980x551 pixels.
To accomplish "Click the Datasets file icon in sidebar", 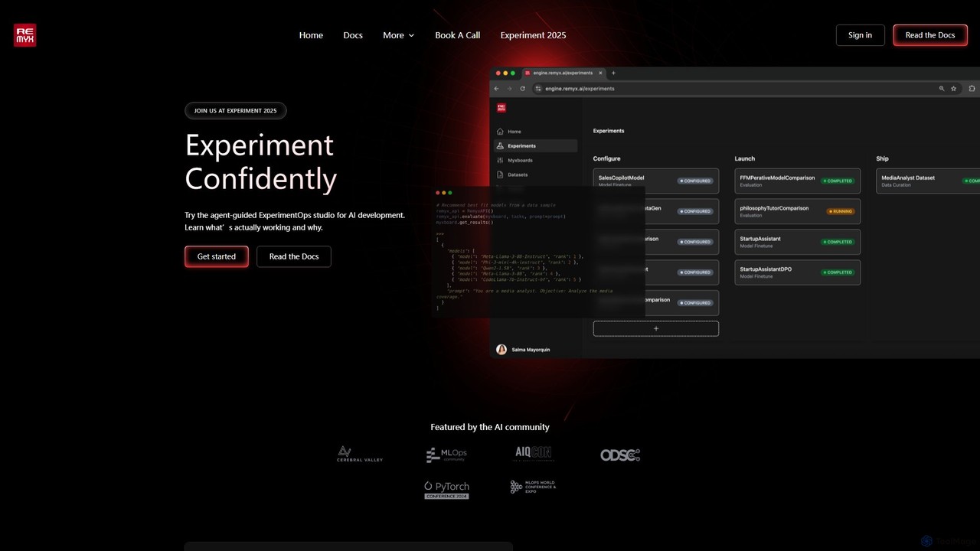I will pos(501,174).
